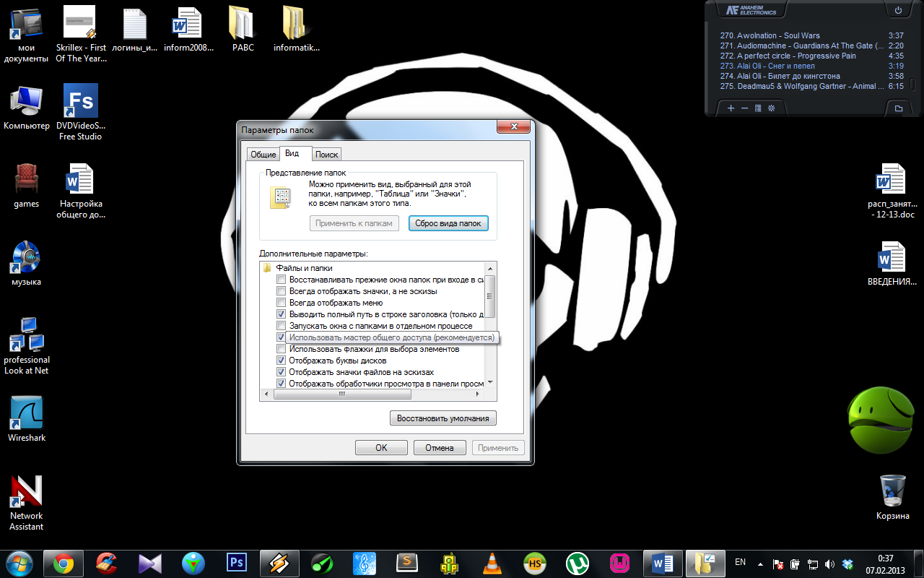Click the plus icon in the playlist widget
This screenshot has height=578, width=924.
click(731, 108)
